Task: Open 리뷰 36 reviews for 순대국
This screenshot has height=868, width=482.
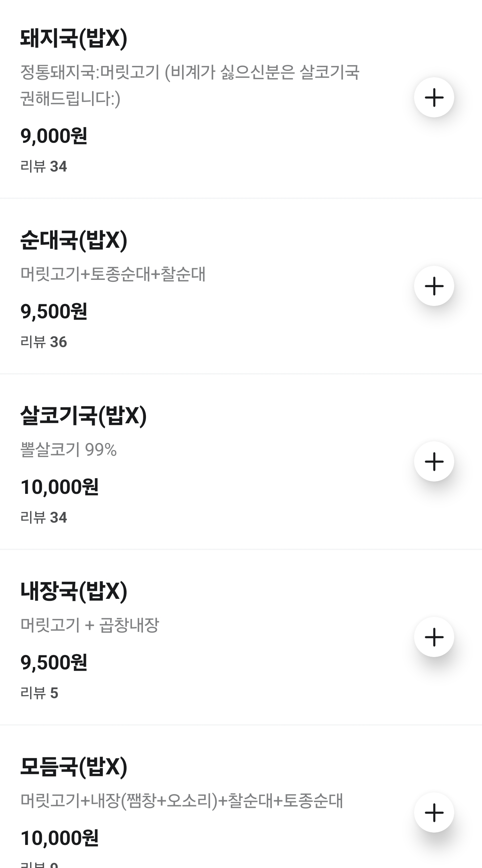Action: [44, 342]
